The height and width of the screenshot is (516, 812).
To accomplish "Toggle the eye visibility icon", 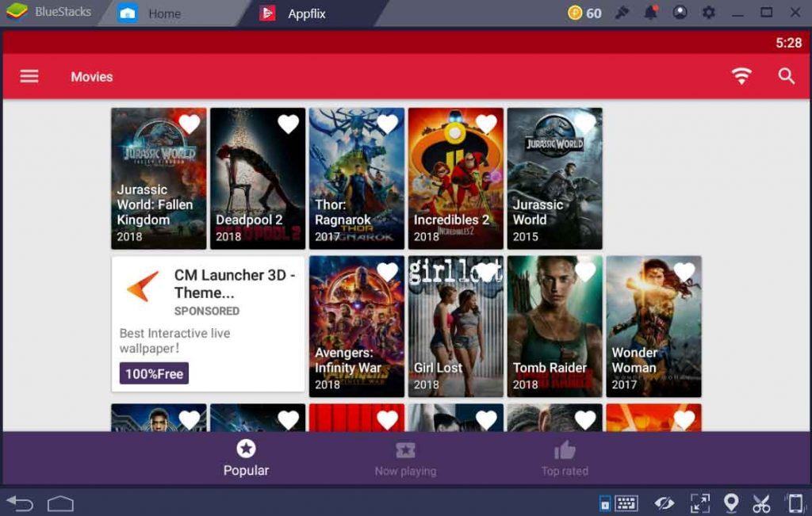I will click(664, 503).
